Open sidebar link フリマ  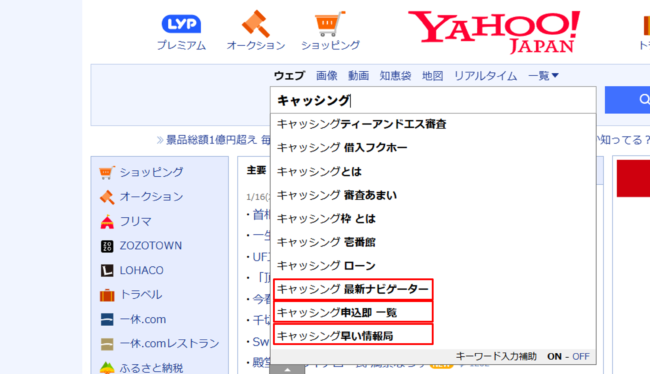point(136,221)
